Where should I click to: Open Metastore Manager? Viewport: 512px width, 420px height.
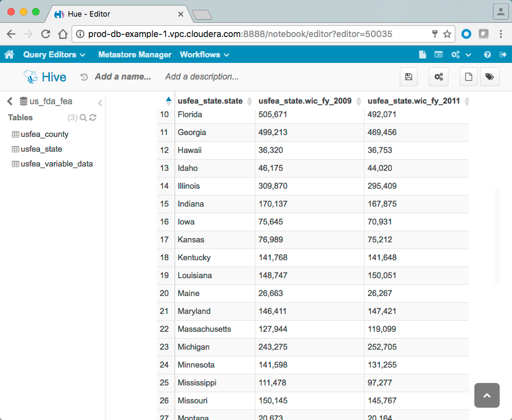tap(134, 55)
